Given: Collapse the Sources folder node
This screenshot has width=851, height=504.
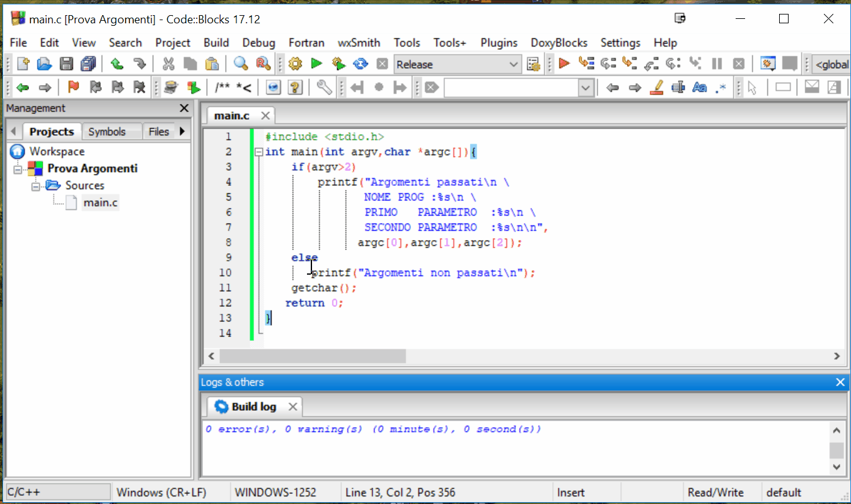Looking at the screenshot, I should (x=35, y=186).
